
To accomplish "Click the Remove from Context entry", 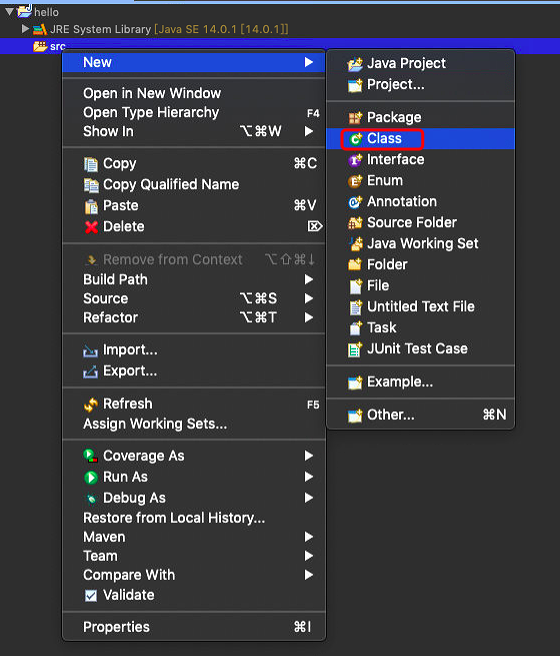I will (193, 260).
